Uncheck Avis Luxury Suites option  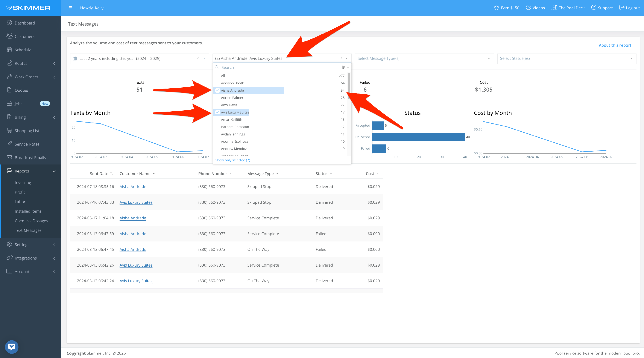[217, 112]
